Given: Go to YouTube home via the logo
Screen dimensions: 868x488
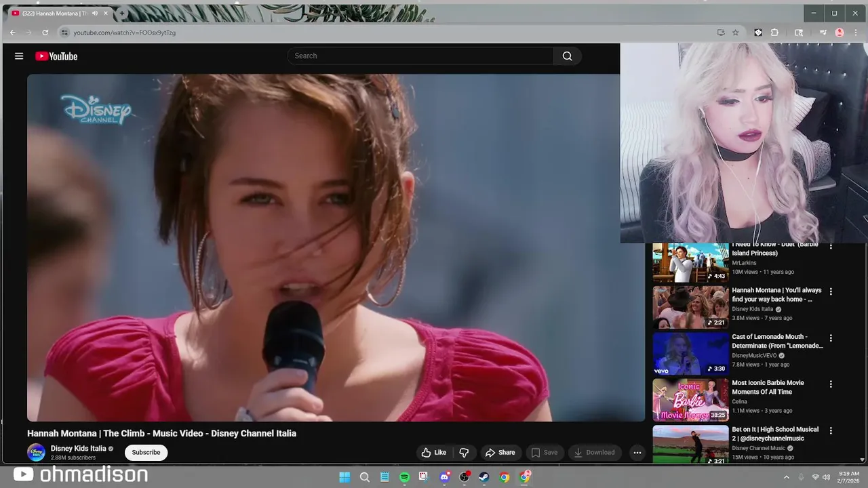Looking at the screenshot, I should pos(56,56).
